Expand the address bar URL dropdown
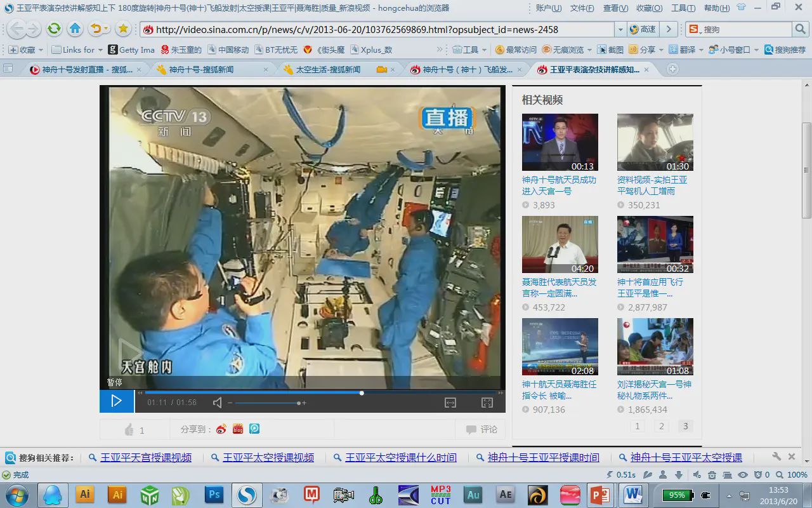 pos(620,29)
